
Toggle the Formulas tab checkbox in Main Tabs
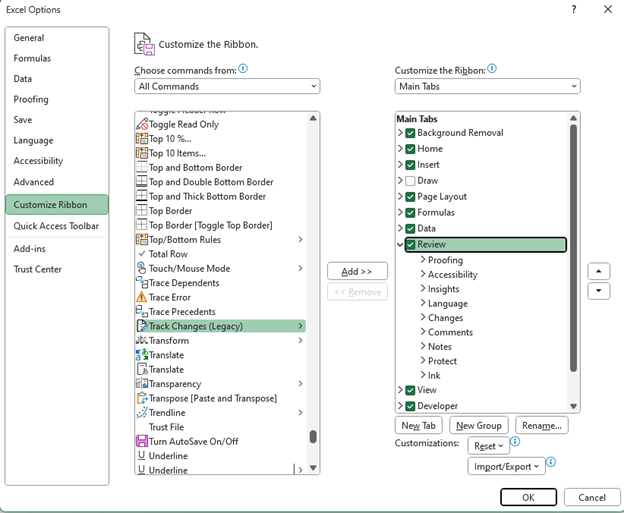410,213
